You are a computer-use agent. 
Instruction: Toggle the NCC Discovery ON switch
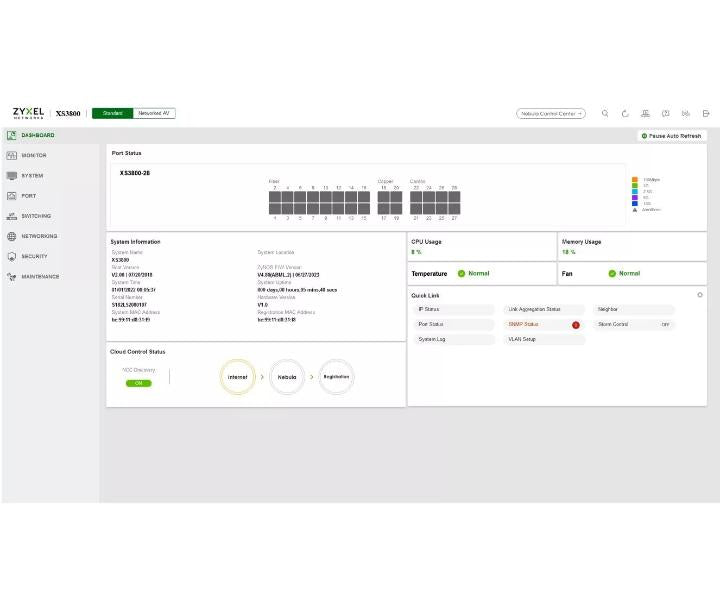139,383
